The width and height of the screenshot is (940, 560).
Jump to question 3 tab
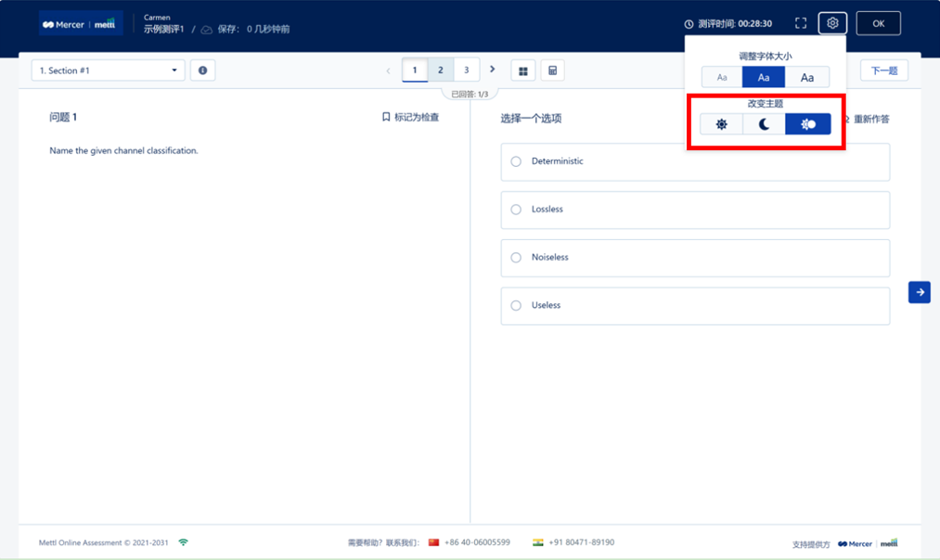467,70
